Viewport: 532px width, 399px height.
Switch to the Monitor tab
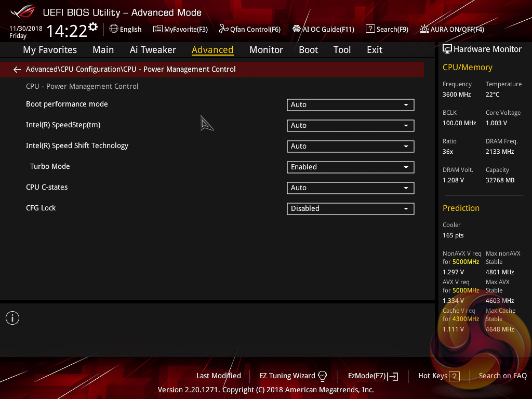click(266, 50)
